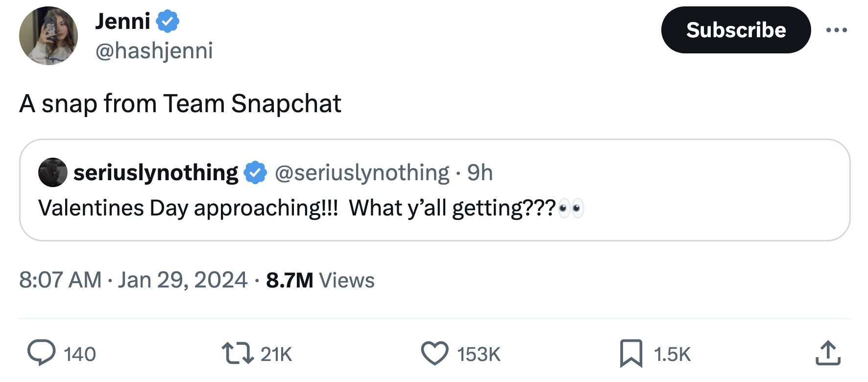868x382 pixels.
Task: Click Jenni's blue verified badge
Action: [168, 22]
